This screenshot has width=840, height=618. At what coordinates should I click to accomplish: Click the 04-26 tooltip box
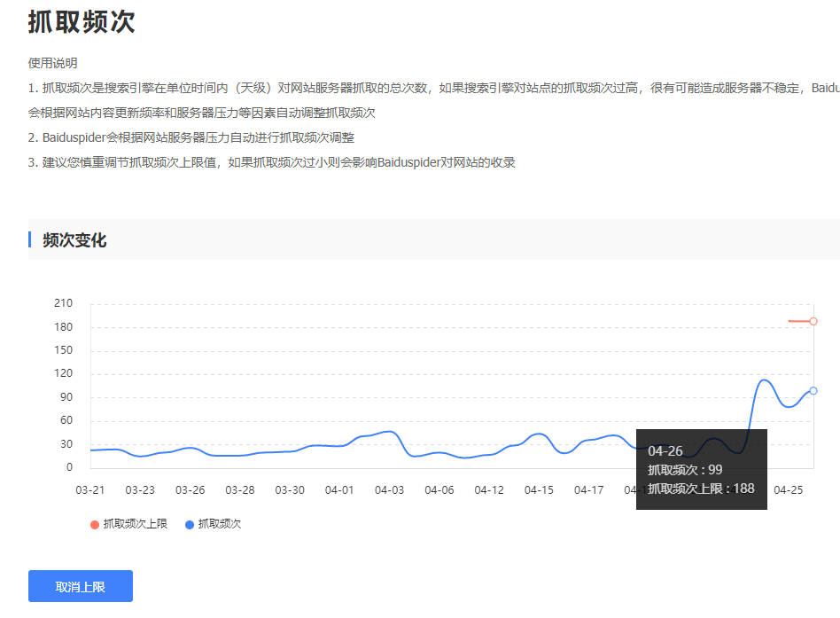coord(701,469)
